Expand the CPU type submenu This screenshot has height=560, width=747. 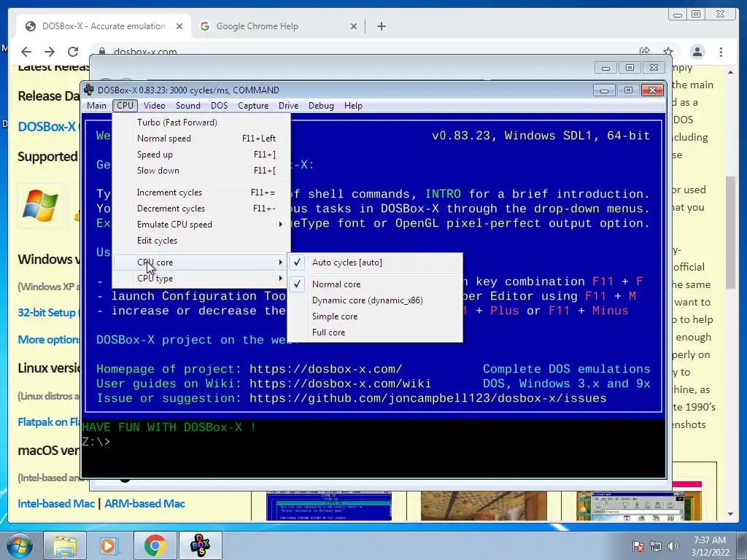point(201,279)
